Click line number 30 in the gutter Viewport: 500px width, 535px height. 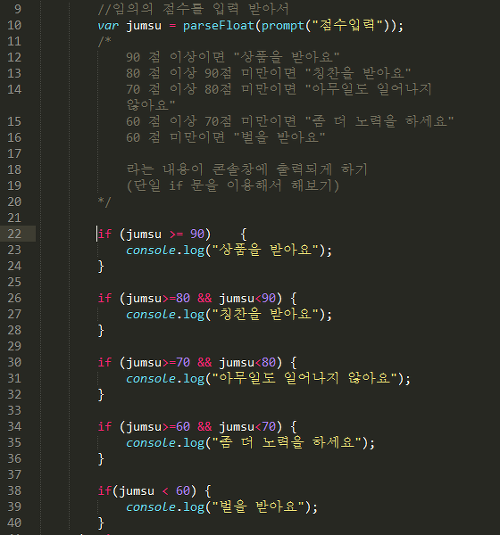pos(14,362)
